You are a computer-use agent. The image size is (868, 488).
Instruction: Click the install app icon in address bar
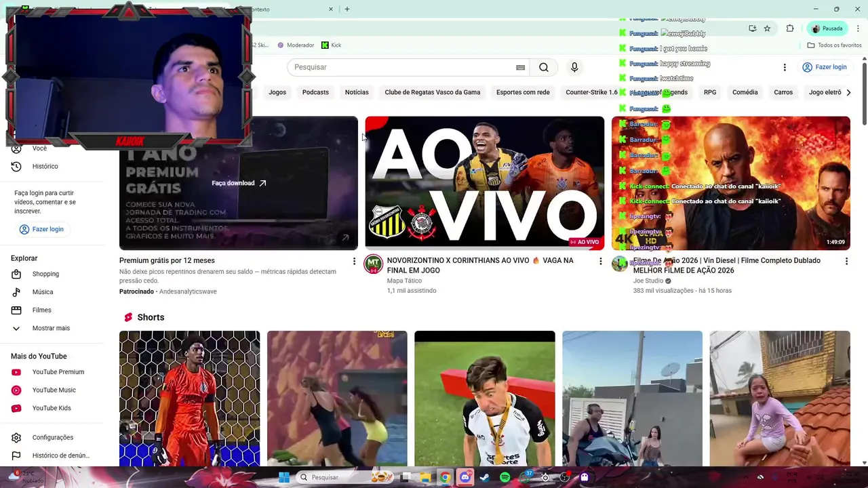(752, 28)
